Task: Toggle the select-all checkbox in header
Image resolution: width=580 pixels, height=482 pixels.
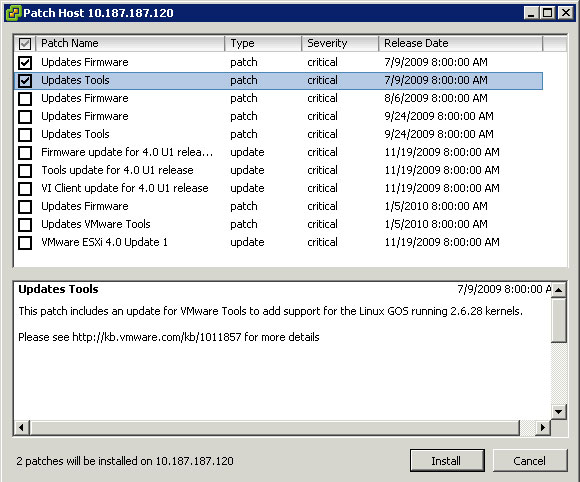Action: [x=25, y=44]
